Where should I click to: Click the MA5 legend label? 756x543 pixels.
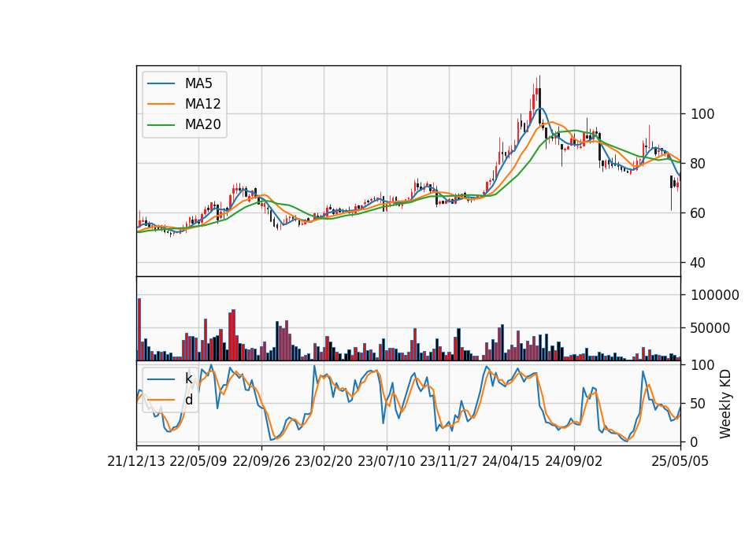(x=198, y=83)
